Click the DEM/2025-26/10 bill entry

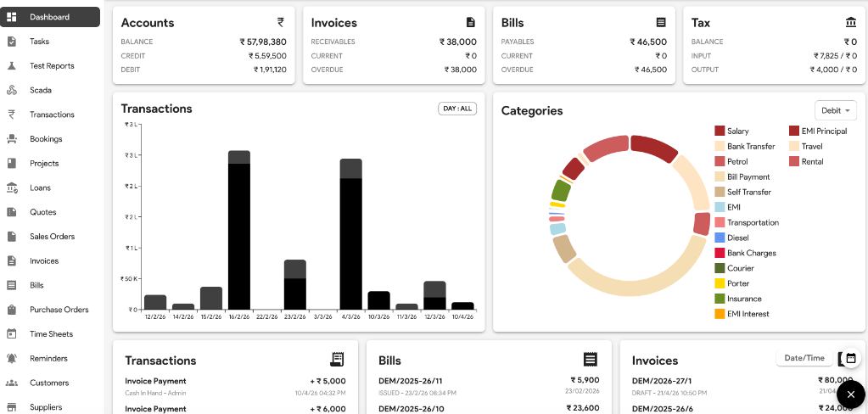click(489, 408)
